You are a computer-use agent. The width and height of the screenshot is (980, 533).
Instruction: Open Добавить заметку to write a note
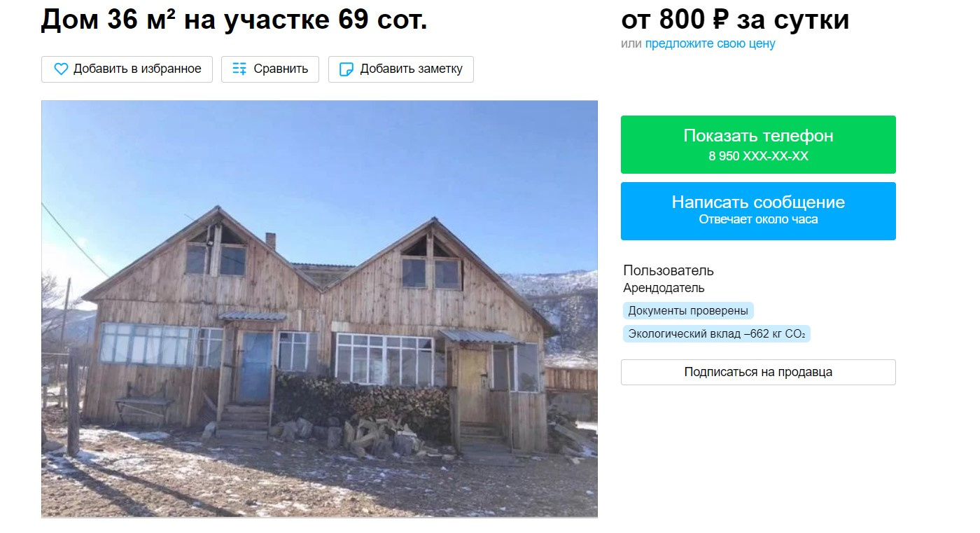412,69
